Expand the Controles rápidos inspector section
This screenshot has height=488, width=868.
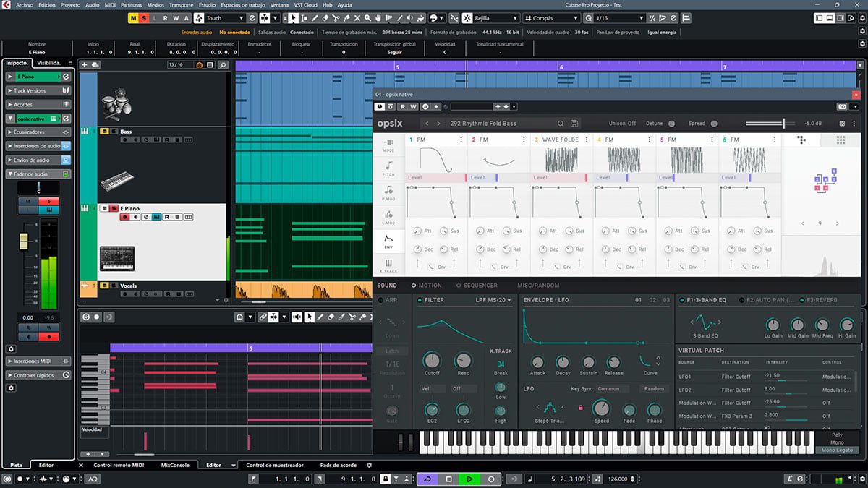point(39,375)
